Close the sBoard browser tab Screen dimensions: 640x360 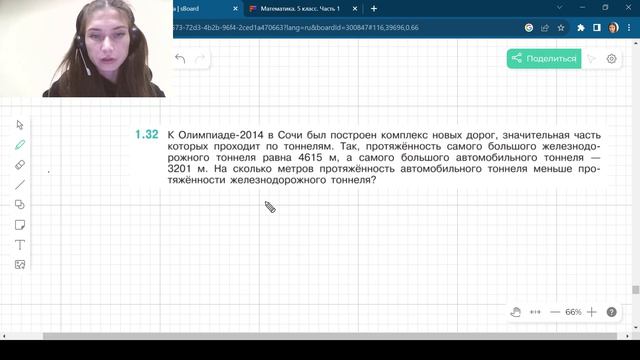pyautogui.click(x=236, y=9)
